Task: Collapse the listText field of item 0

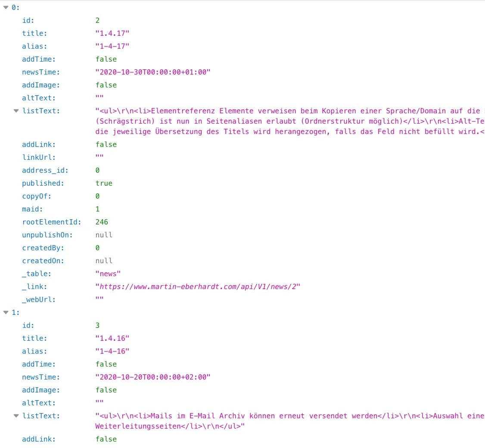Action: coord(16,111)
